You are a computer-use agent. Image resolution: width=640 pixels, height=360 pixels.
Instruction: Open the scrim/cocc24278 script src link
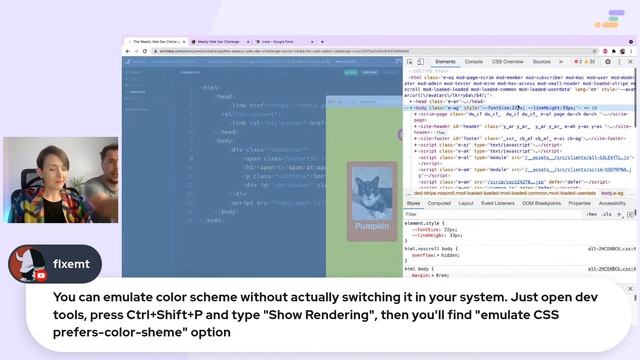pos(516,182)
